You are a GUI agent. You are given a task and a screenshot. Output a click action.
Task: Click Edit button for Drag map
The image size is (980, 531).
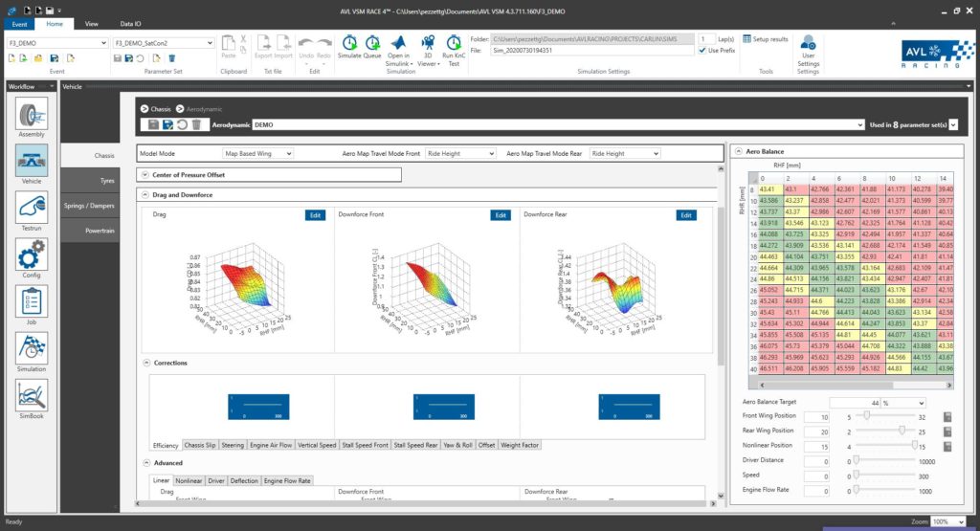coord(315,215)
